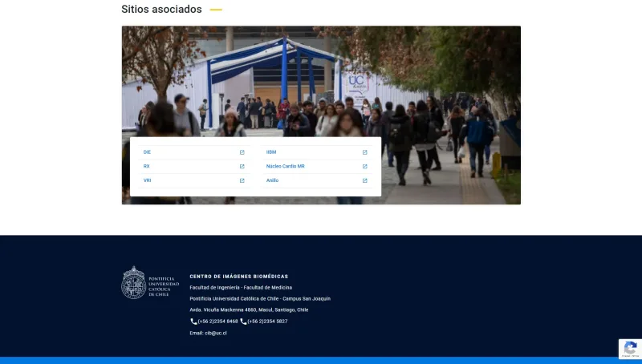This screenshot has height=364, width=642.
Task: Click external-link icon beside Anillo
Action: tap(365, 180)
